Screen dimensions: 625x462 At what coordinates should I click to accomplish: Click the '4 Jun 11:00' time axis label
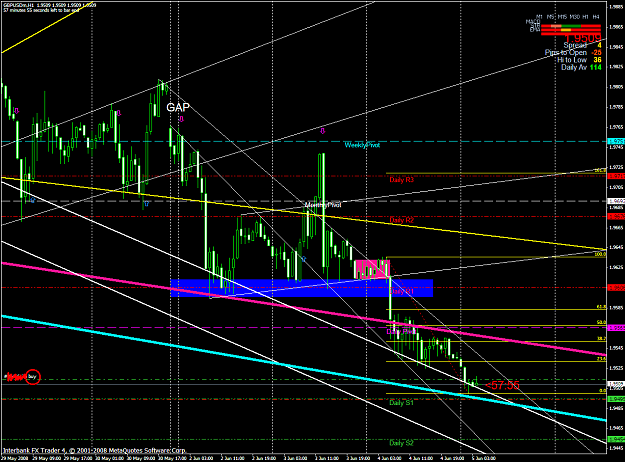[x=421, y=458]
